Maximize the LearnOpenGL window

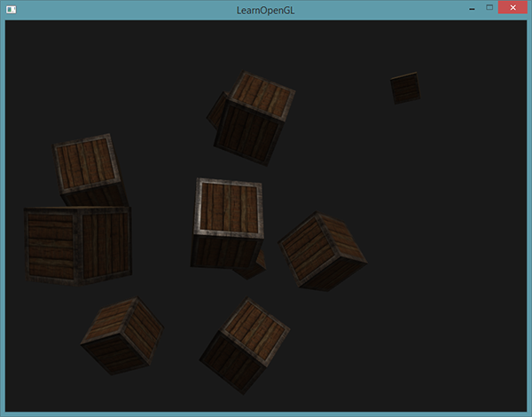(x=489, y=7)
